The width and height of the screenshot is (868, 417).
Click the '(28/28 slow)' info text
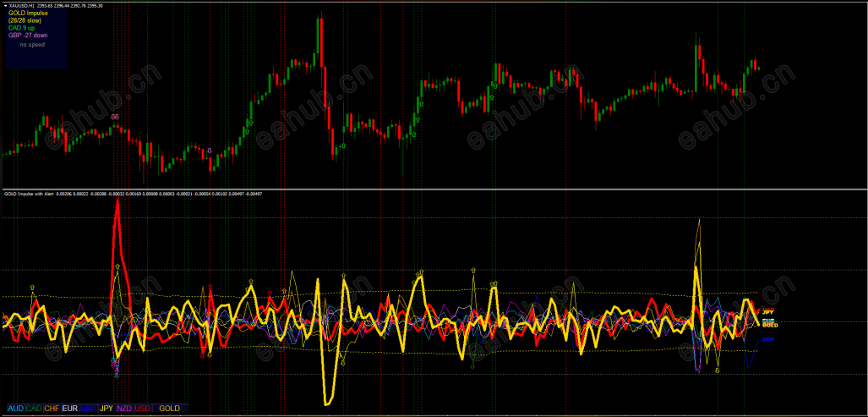[x=25, y=20]
